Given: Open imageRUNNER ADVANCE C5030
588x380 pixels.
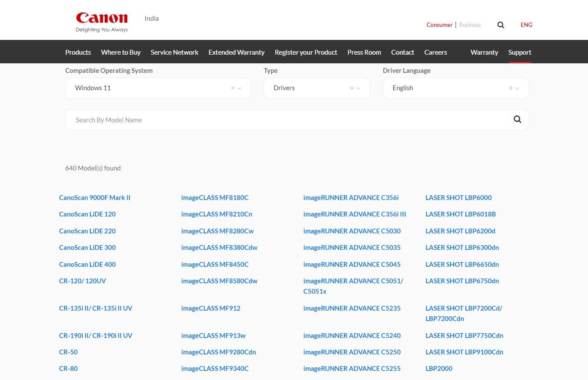Looking at the screenshot, I should coord(352,231).
